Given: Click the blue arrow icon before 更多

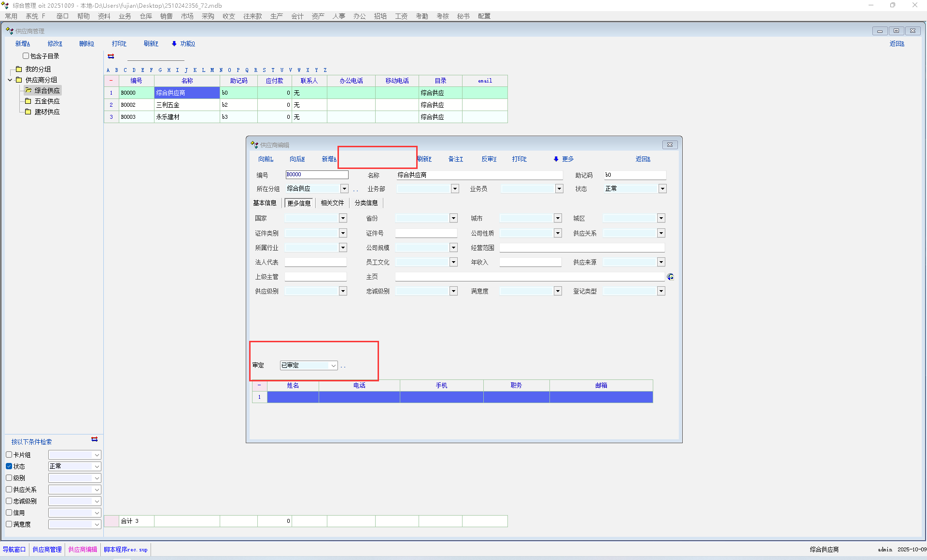Looking at the screenshot, I should tap(556, 159).
